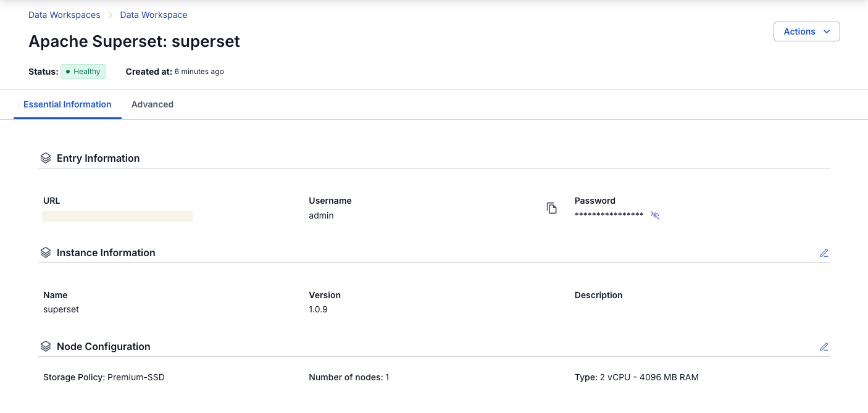
Task: Edit Instance Information with pencil icon
Action: pyautogui.click(x=824, y=253)
